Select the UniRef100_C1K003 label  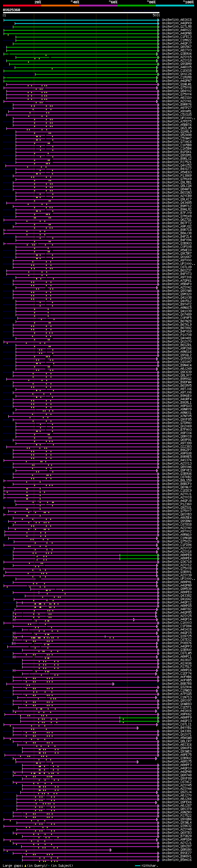176,623
